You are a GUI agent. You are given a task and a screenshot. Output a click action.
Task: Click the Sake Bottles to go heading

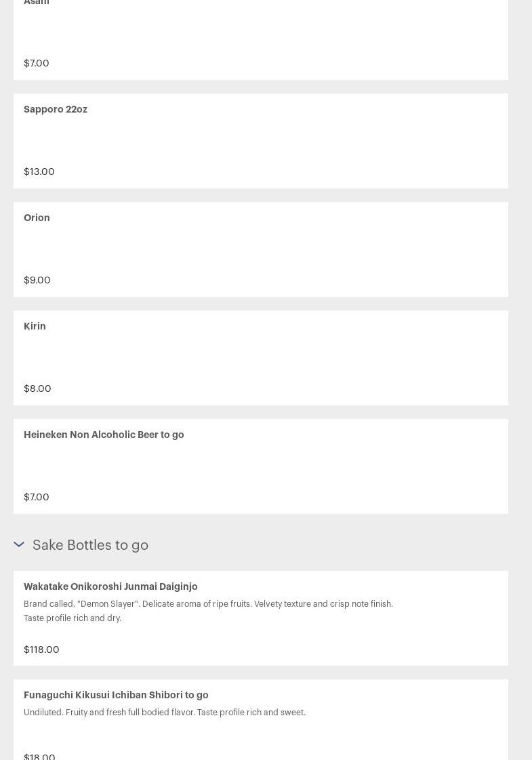(90, 545)
